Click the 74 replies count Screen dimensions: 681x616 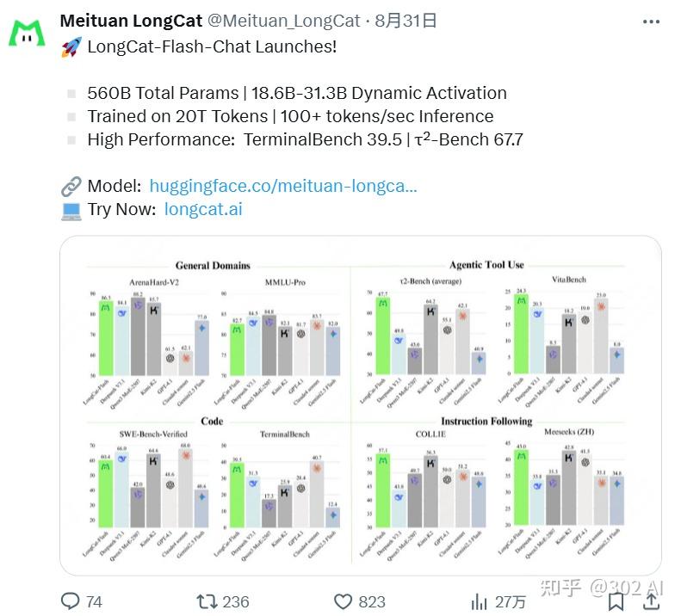point(94,601)
